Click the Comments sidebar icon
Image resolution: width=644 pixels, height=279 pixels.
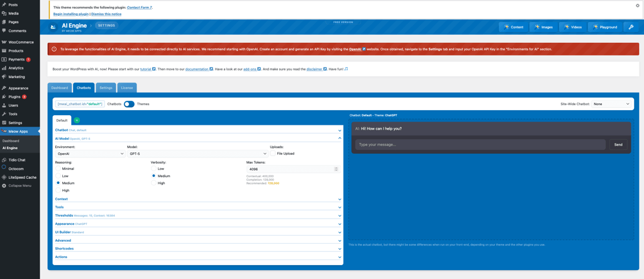coord(4,31)
